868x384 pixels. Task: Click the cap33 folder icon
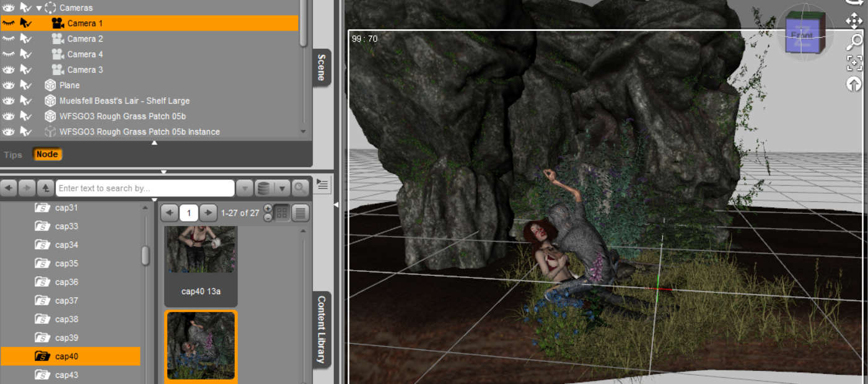[43, 227]
